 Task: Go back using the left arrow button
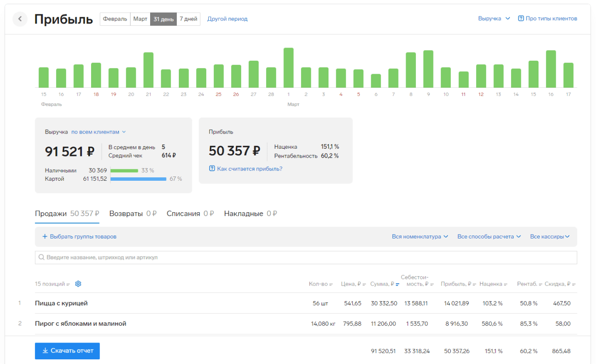(x=20, y=19)
